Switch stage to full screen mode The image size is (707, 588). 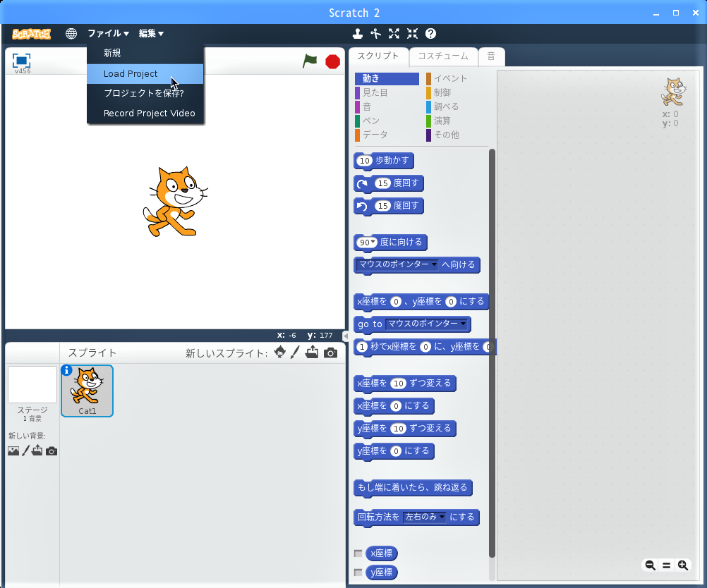coord(21,61)
